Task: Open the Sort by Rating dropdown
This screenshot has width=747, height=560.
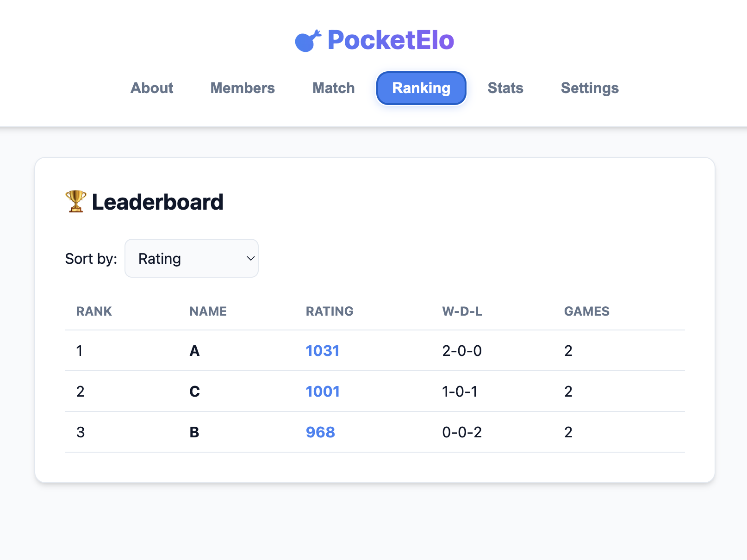Action: tap(192, 258)
